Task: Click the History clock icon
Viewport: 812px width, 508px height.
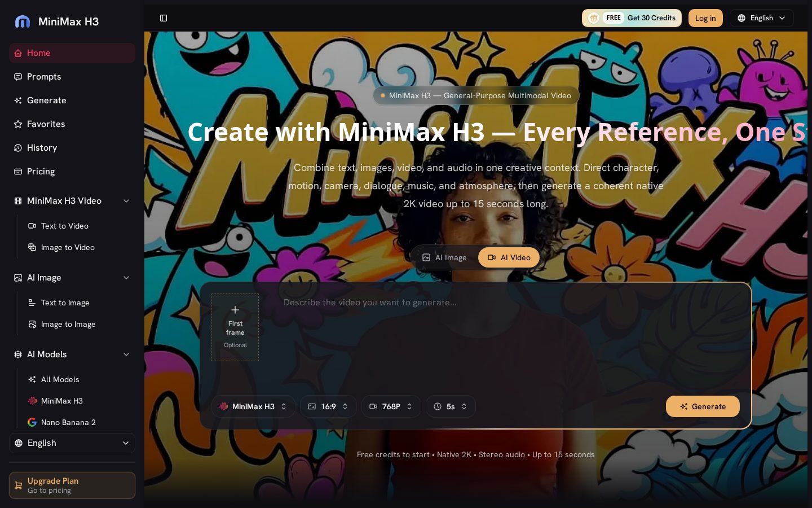Action: 18,148
